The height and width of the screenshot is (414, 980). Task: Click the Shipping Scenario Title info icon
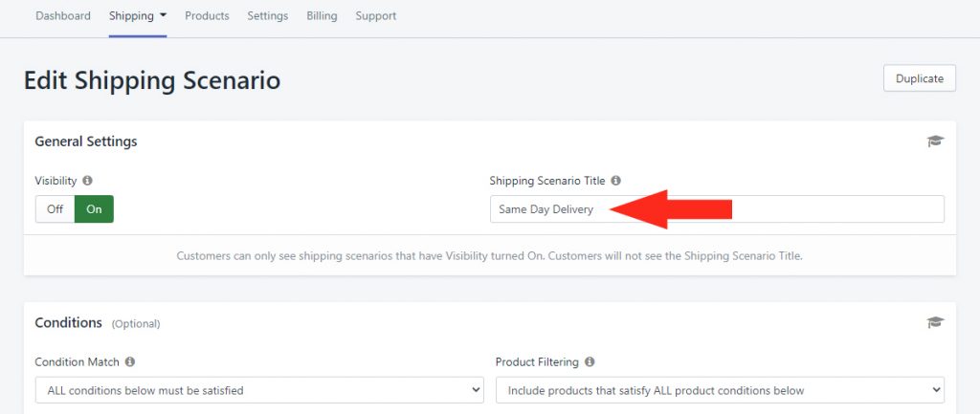point(615,181)
